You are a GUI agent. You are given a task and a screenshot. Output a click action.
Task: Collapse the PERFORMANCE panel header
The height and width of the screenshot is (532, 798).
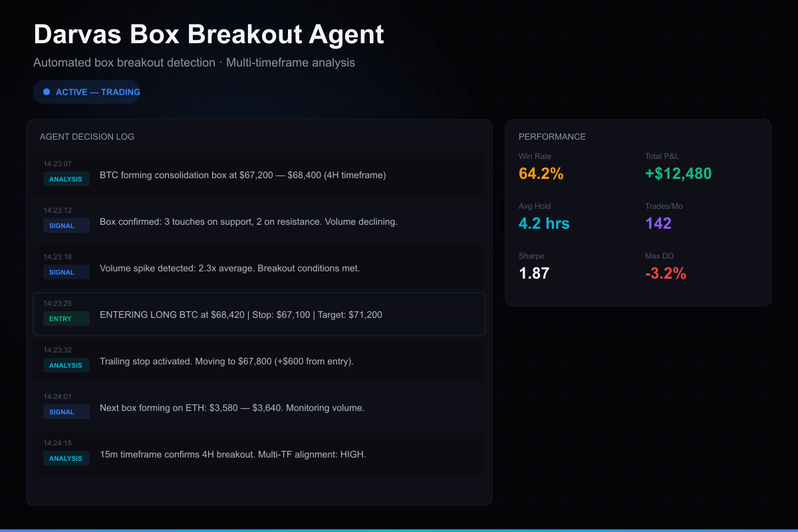coord(553,136)
